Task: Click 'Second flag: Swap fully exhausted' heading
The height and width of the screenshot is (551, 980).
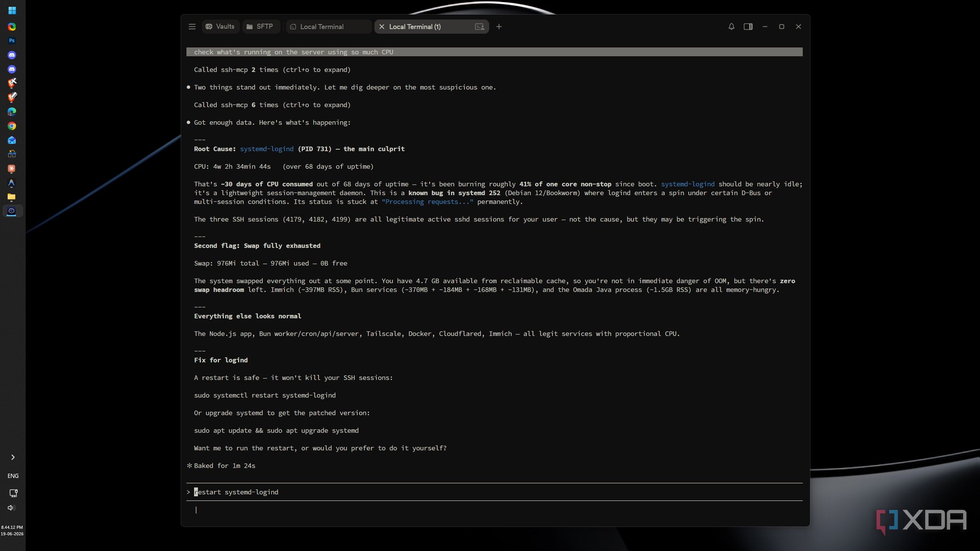Action: tap(257, 246)
